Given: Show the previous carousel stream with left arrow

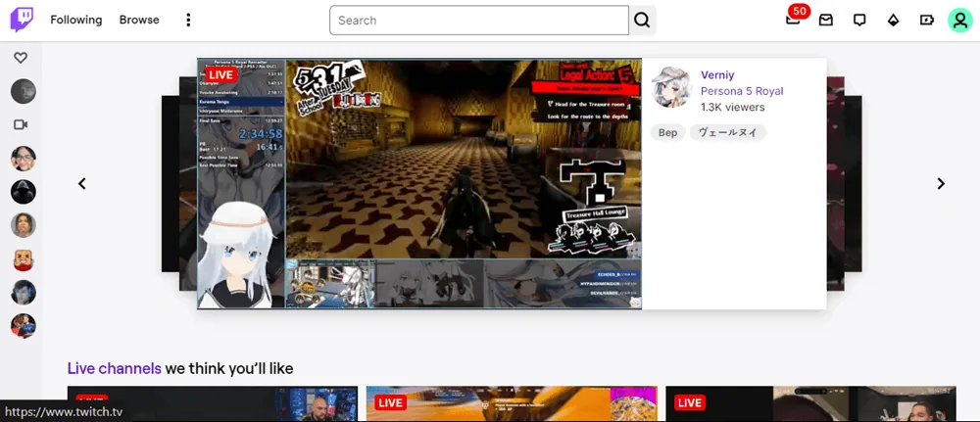Looking at the screenshot, I should coord(82,183).
